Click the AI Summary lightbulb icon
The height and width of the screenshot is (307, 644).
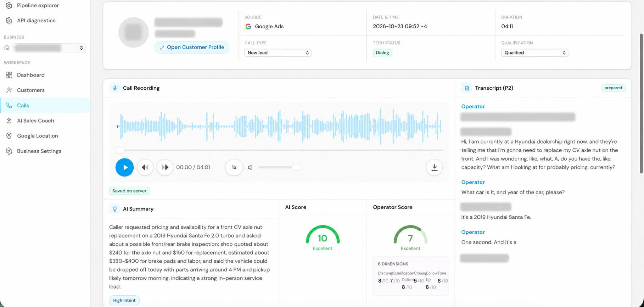coord(114,209)
